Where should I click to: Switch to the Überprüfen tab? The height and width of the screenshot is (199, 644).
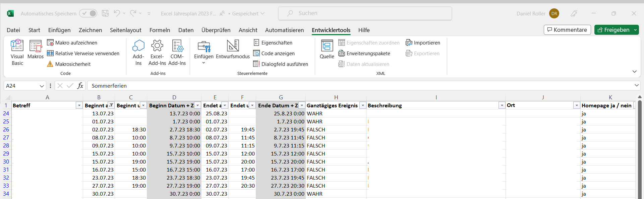[216, 30]
